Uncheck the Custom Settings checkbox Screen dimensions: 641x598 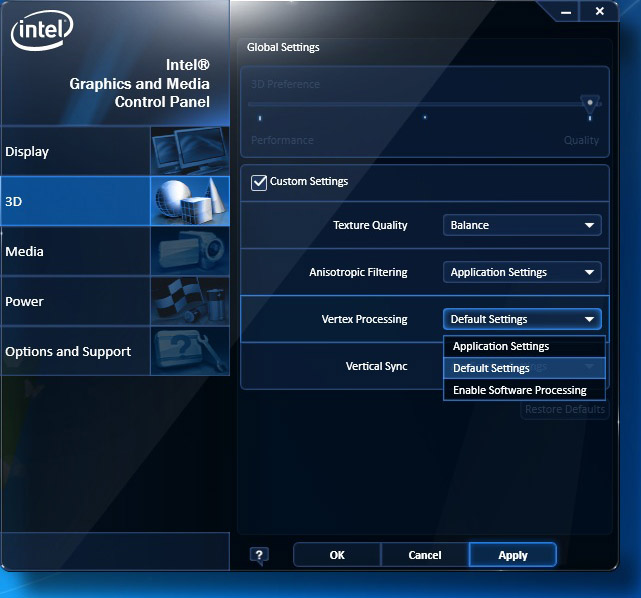pos(259,182)
